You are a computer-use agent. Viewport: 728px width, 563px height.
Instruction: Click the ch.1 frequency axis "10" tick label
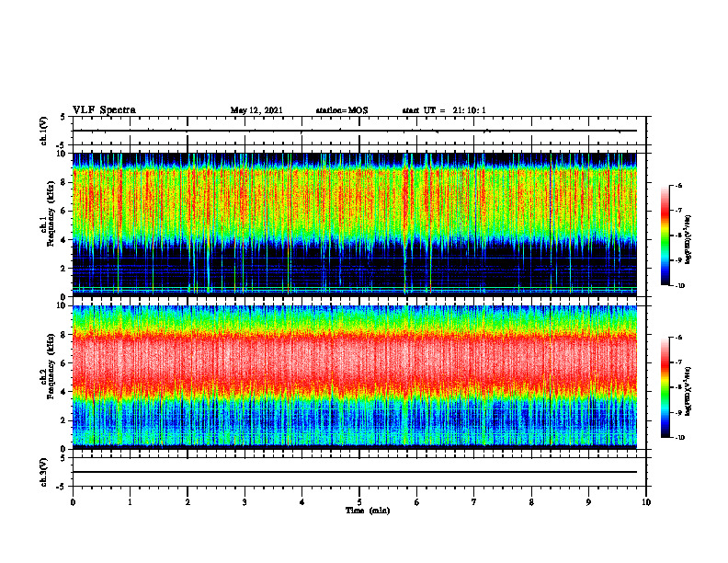click(62, 154)
